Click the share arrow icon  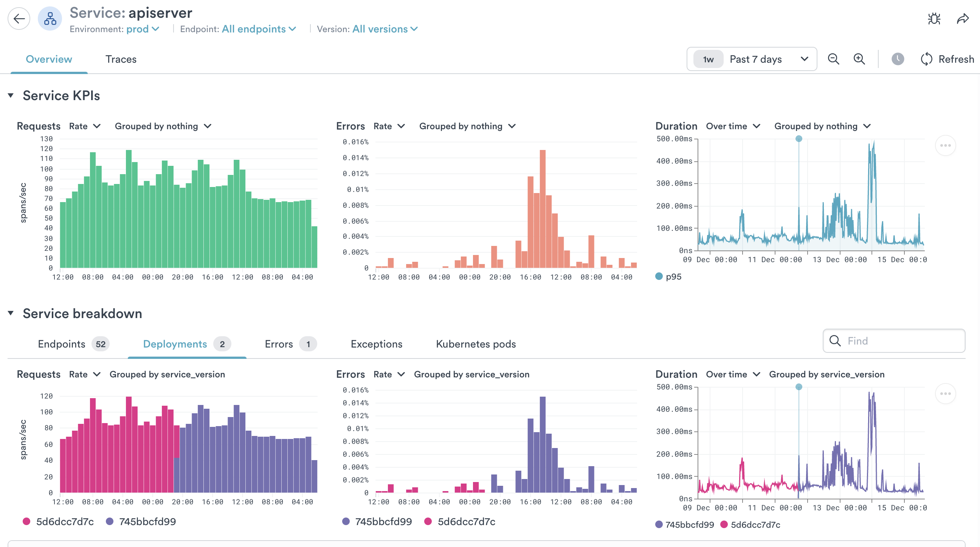(963, 18)
